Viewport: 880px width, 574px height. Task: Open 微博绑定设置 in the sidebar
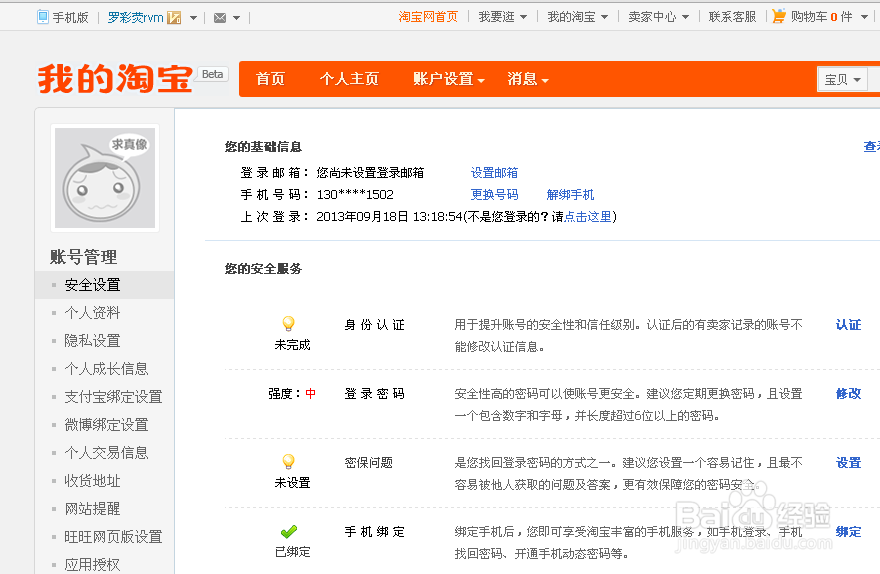pos(107,425)
